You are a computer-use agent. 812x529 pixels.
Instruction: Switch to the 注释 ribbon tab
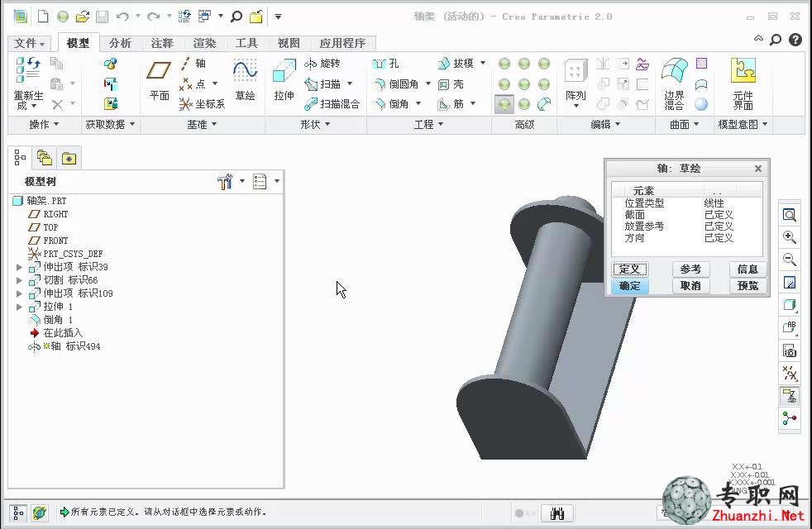[162, 43]
